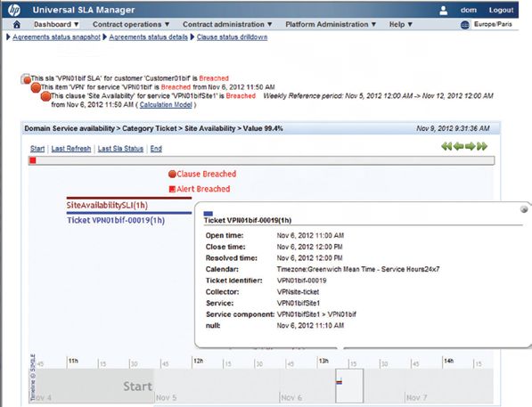Click the user profile icon

pos(443,10)
